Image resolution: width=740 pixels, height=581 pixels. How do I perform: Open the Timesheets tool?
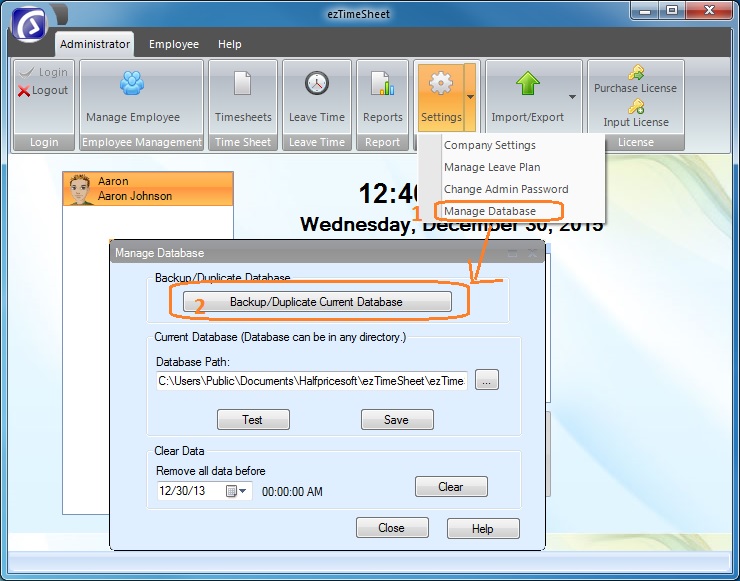(x=243, y=84)
